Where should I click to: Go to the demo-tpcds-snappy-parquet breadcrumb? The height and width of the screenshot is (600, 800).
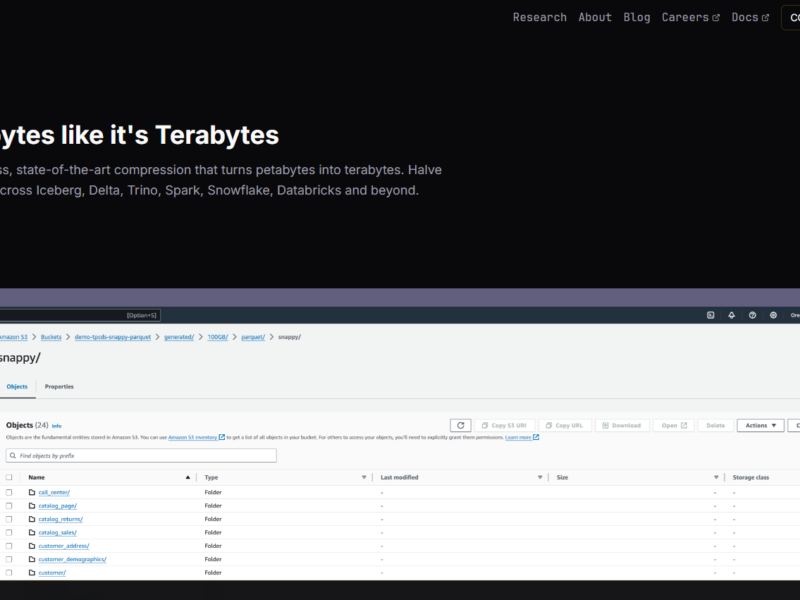click(113, 337)
